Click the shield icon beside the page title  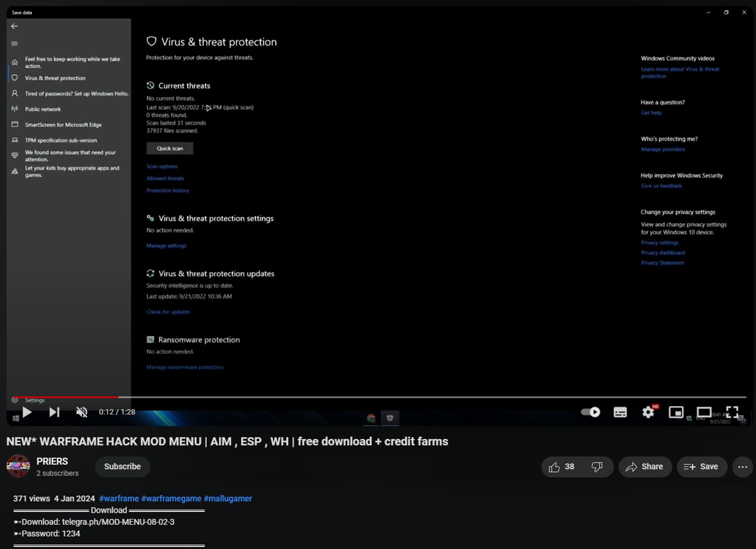click(x=152, y=41)
